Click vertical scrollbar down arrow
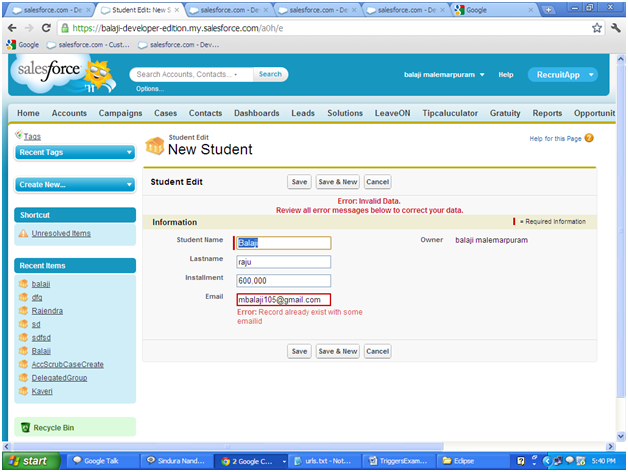 [x=620, y=436]
